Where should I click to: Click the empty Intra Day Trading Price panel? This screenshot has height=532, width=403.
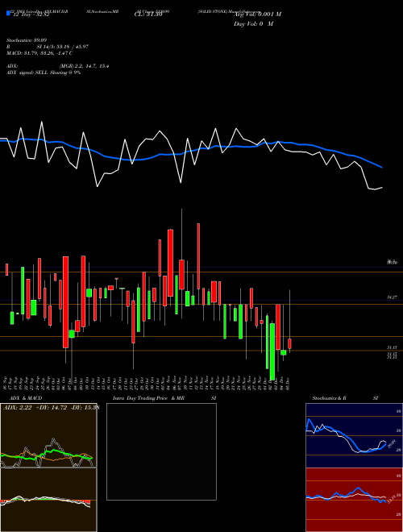coord(161,451)
